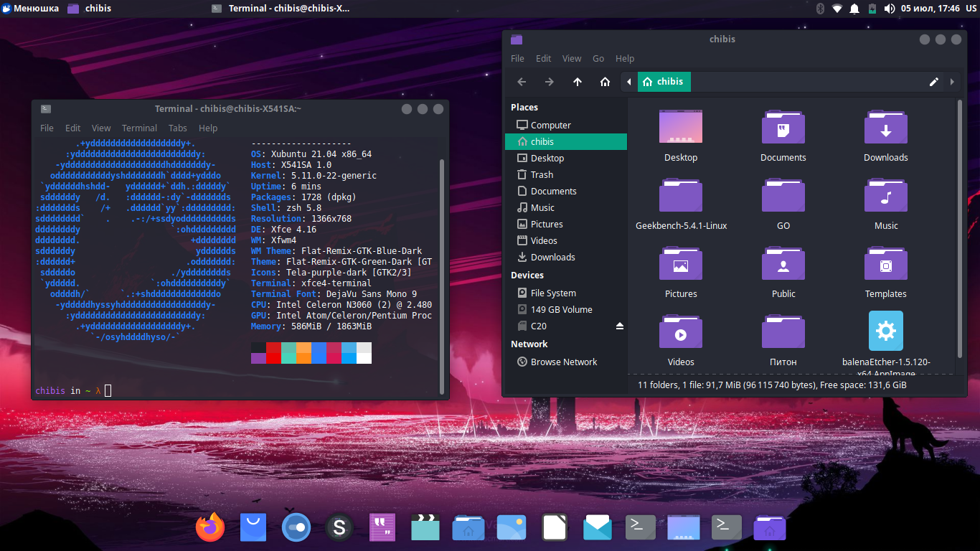The height and width of the screenshot is (551, 980).
Task: Expand path bar left scroll arrow
Action: click(629, 82)
